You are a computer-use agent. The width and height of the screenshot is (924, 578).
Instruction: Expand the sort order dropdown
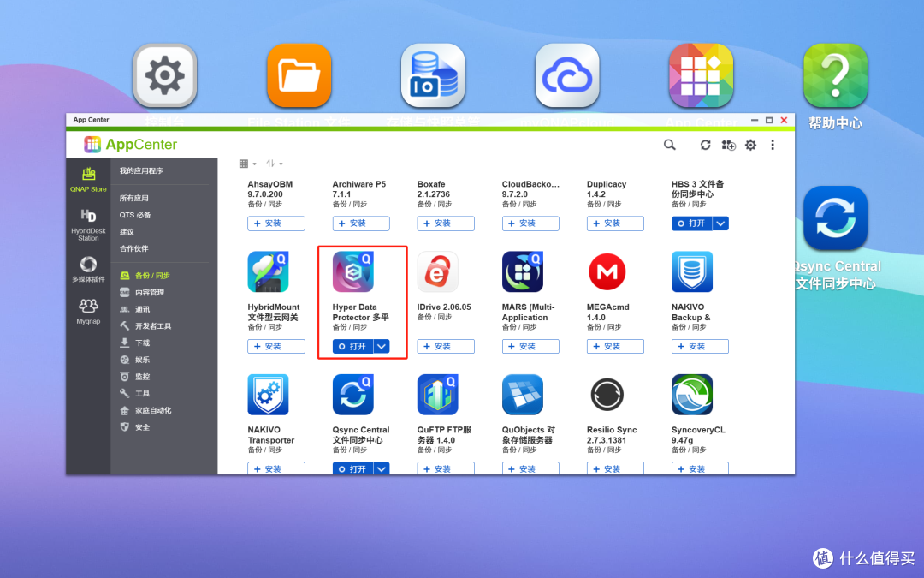click(274, 164)
